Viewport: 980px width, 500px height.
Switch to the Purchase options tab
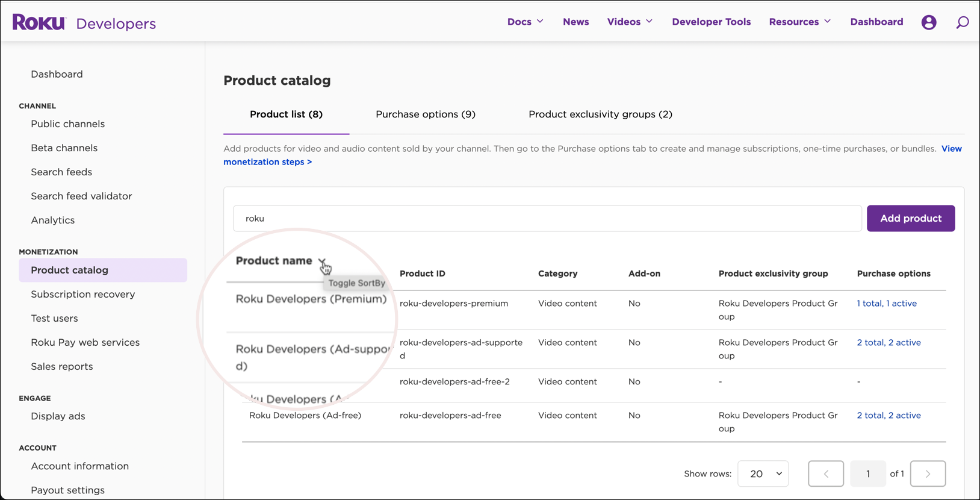pos(425,114)
